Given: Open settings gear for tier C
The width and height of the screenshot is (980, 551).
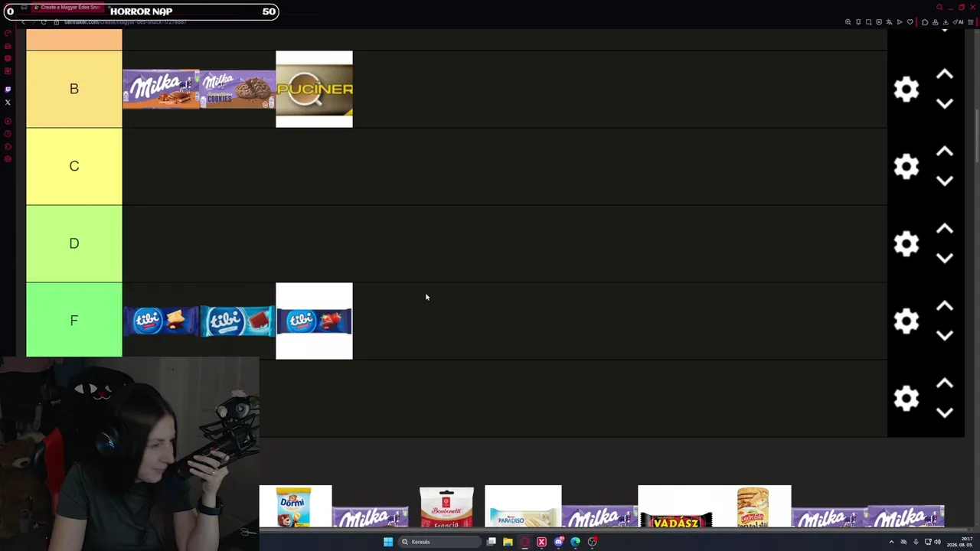Looking at the screenshot, I should (906, 167).
